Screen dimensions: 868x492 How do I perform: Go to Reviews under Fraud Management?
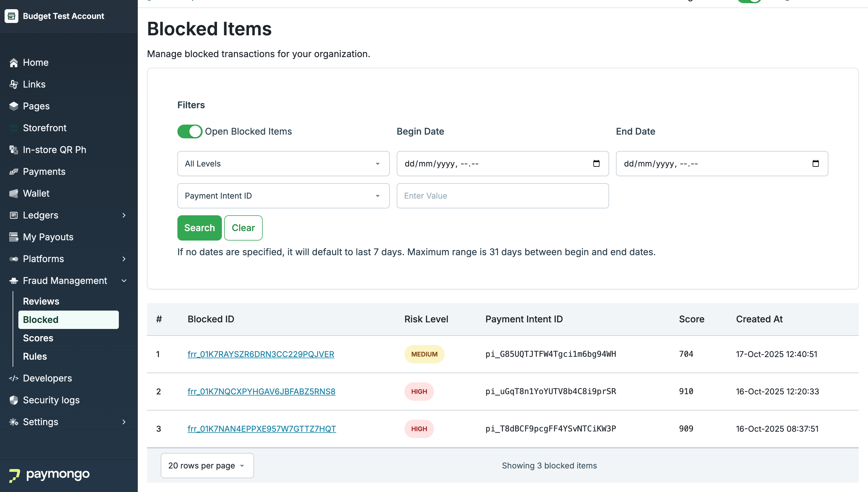coord(41,301)
